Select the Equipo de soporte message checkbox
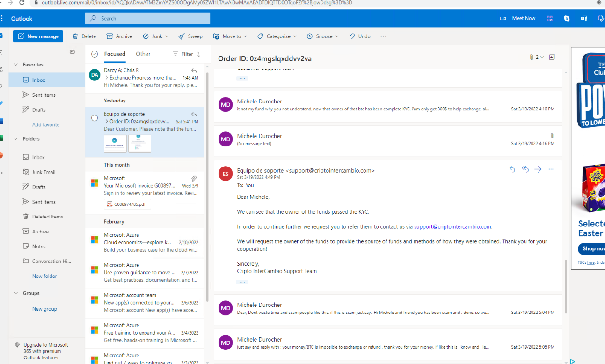The height and width of the screenshot is (364, 605). 95,118
